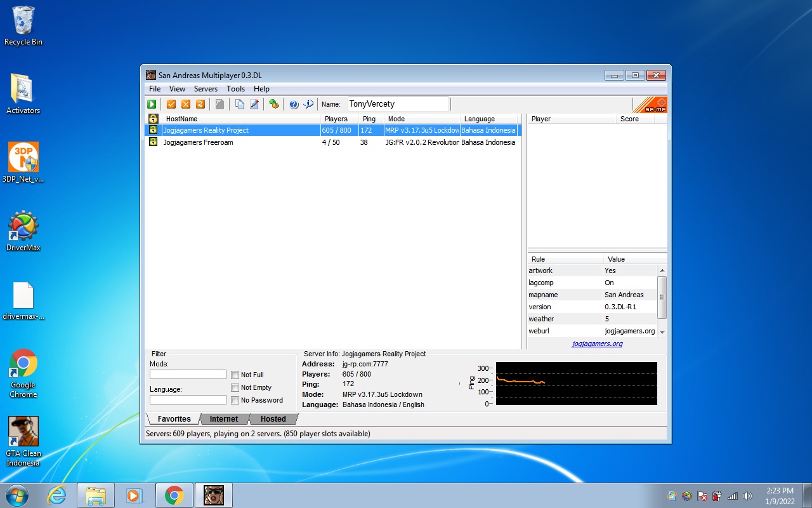Click the Copy Server Info toolbar icon

click(240, 104)
